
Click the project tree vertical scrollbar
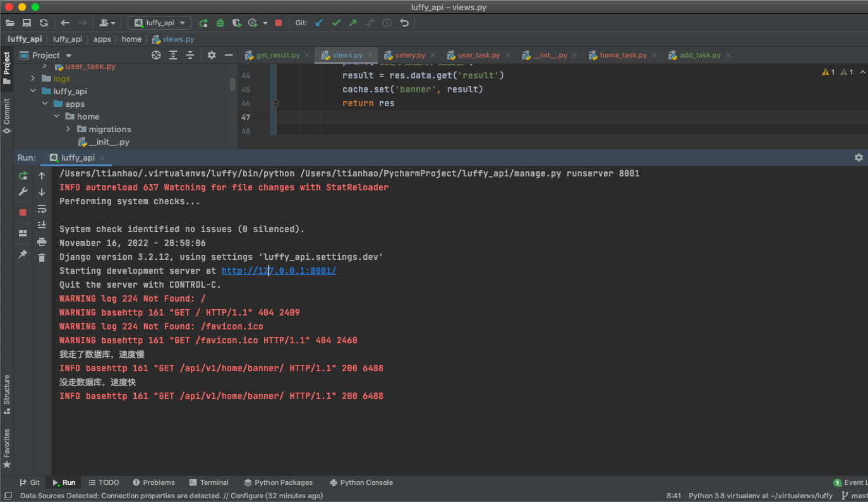point(232,85)
